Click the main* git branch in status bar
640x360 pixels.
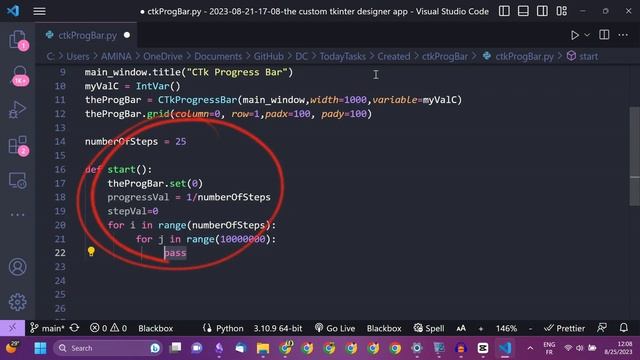tap(47, 328)
